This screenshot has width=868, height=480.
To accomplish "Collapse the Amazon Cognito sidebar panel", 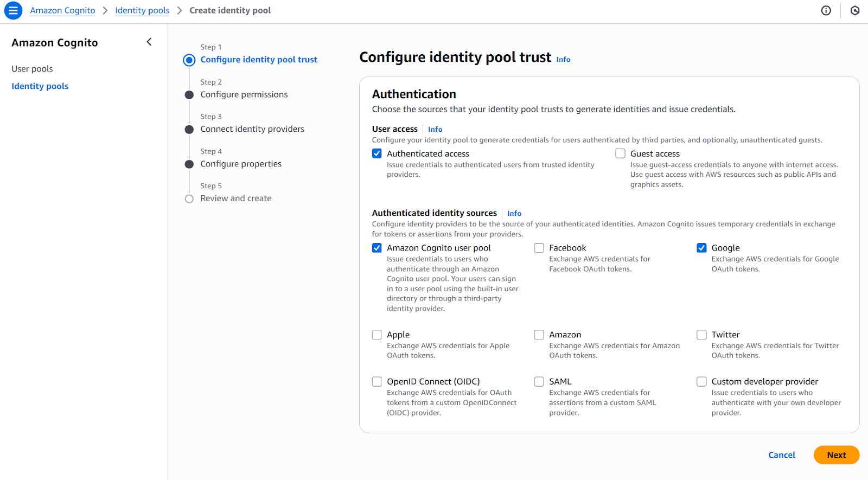I will (x=149, y=42).
